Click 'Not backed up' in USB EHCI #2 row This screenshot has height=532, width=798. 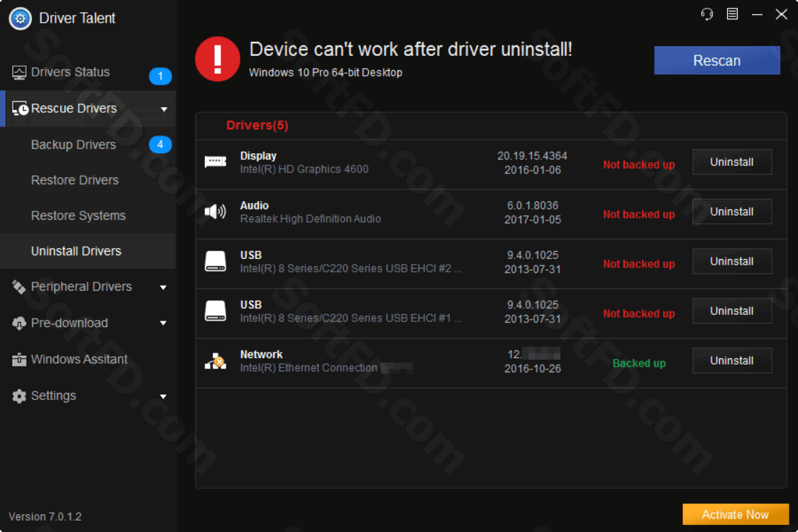638,264
